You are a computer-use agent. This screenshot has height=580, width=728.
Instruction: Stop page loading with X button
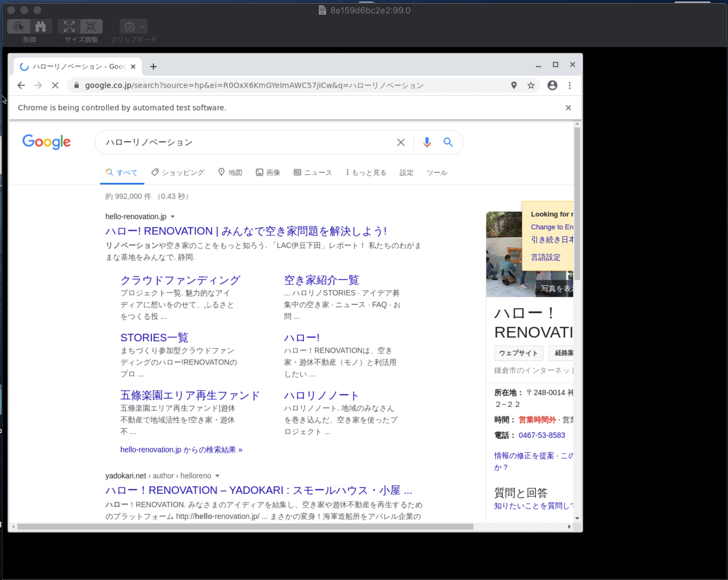point(55,85)
